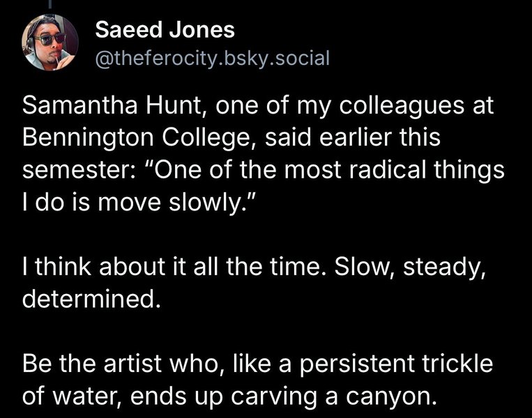
Task: Click the phrase said earlier this
Action: [x=353, y=138]
